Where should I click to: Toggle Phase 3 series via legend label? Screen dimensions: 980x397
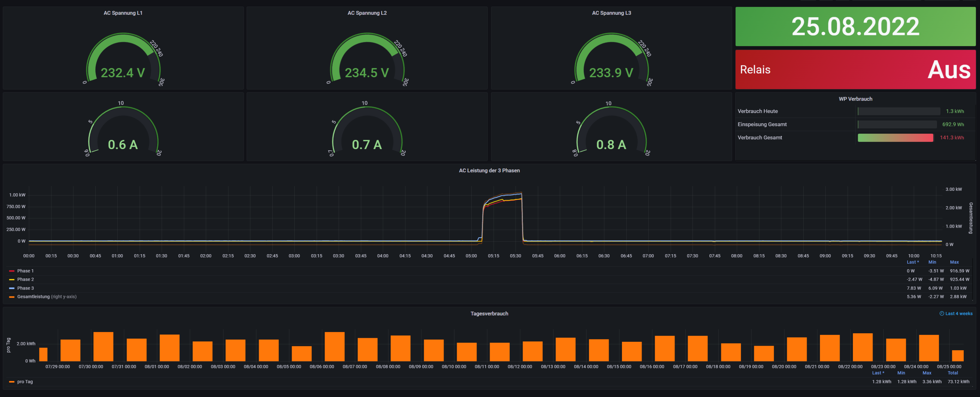pyautogui.click(x=25, y=288)
